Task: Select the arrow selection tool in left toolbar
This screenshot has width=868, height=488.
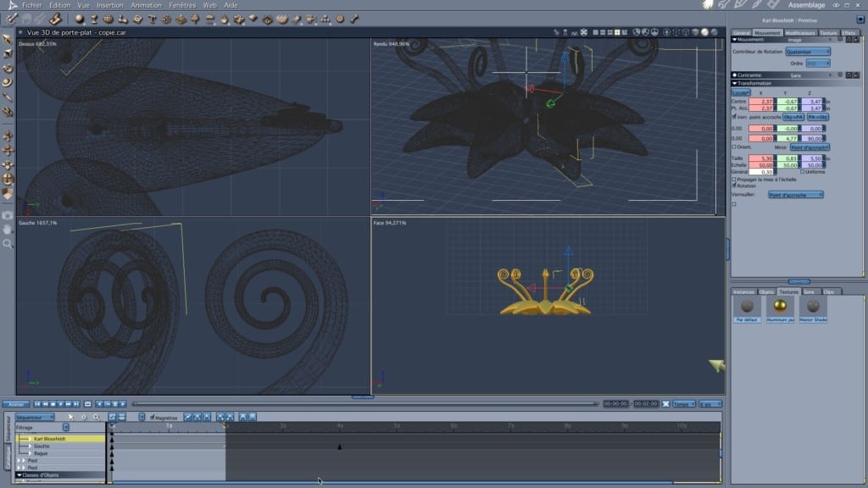Action: [8, 39]
